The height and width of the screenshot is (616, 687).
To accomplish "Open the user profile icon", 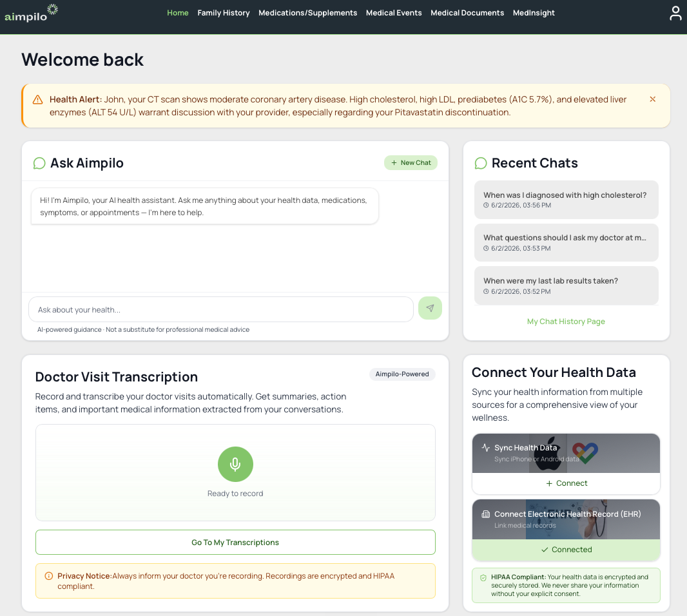I will click(x=675, y=13).
